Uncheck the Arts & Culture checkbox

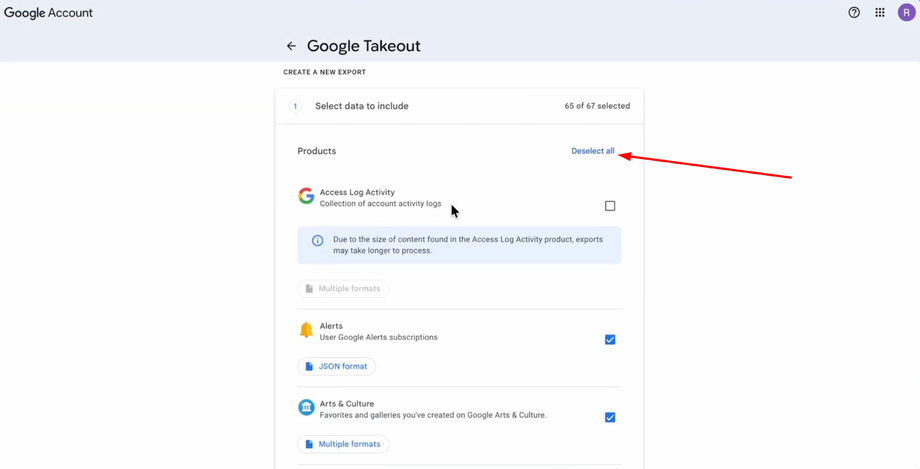pos(610,417)
